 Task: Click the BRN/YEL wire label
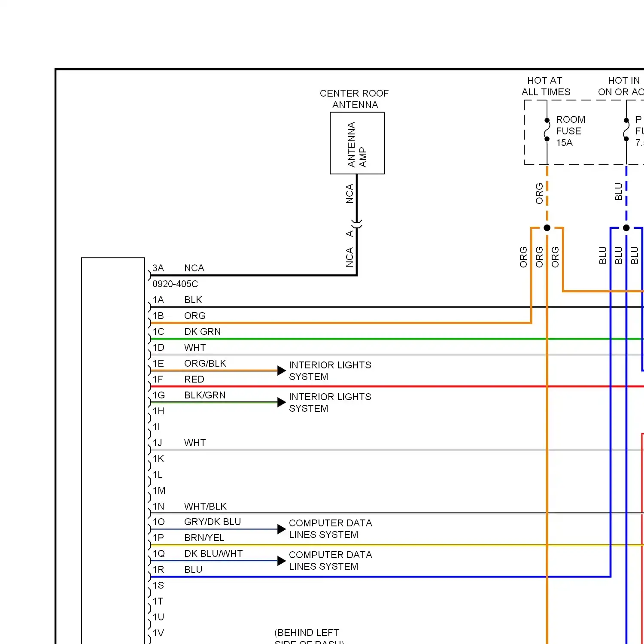click(x=204, y=538)
